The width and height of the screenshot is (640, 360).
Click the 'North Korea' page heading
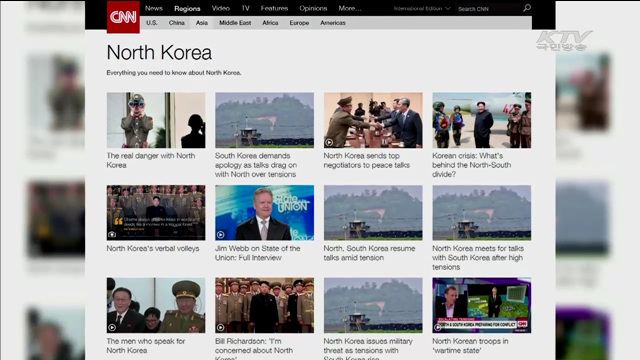tap(159, 53)
